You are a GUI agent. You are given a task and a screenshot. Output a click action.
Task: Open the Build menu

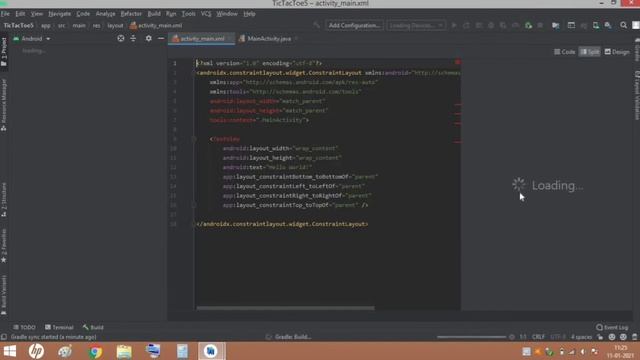(154, 13)
